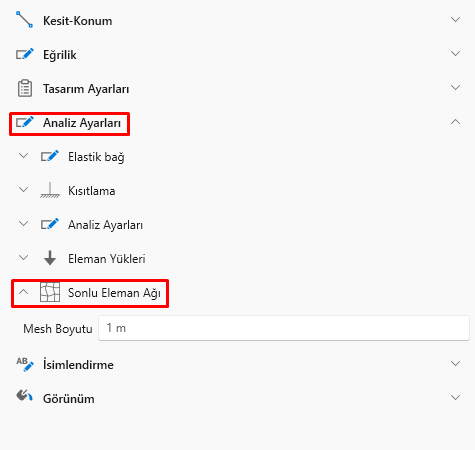Image resolution: width=475 pixels, height=450 pixels.
Task: Expand the Kesit-Konum section chevron
Action: (455, 19)
